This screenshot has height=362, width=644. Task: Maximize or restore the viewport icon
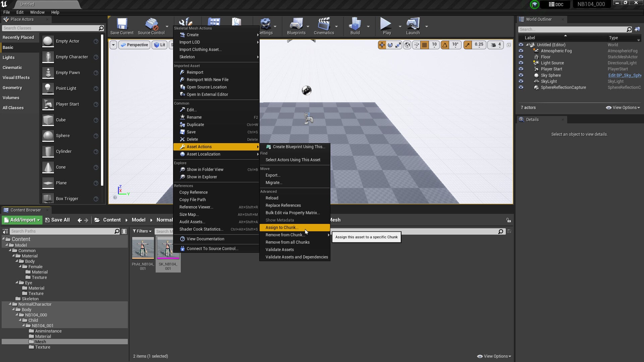(509, 45)
